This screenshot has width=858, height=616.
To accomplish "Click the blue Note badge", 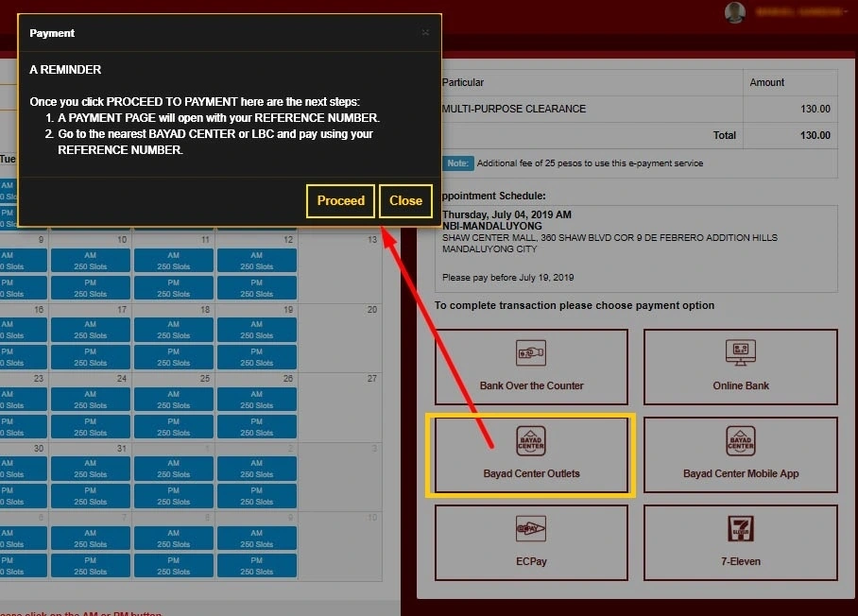I will click(x=457, y=163).
